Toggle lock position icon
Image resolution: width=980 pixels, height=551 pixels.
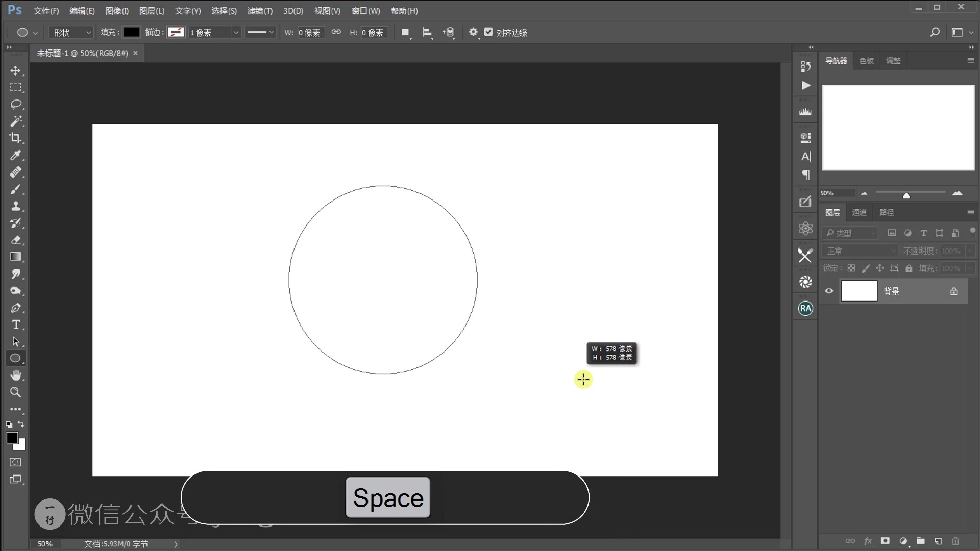880,268
